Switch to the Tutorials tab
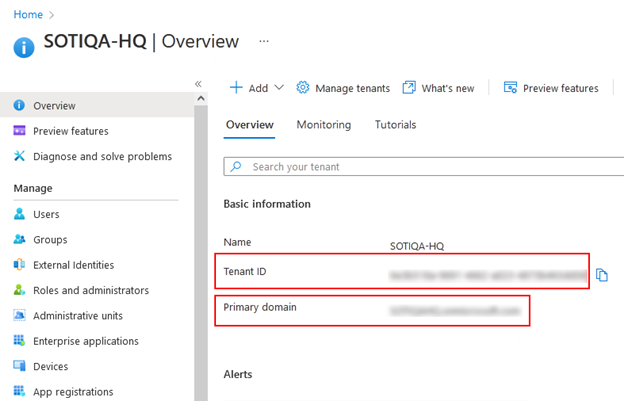The width and height of the screenshot is (624, 401). pyautogui.click(x=396, y=125)
